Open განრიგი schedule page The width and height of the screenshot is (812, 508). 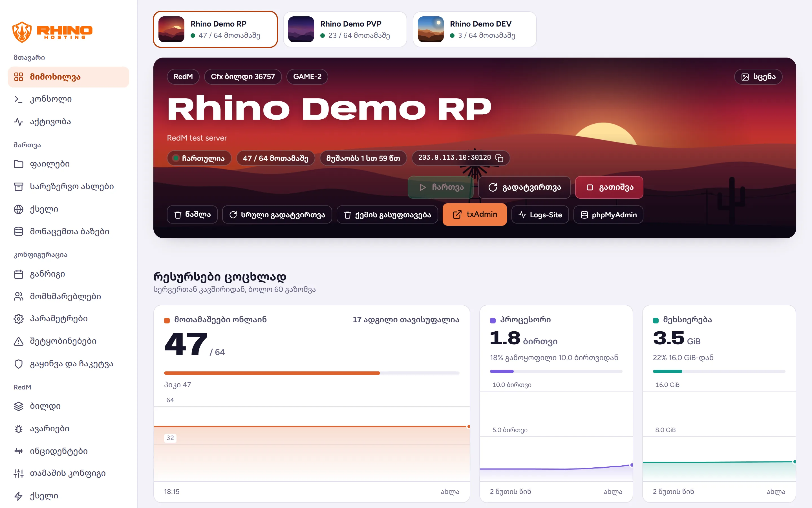coord(69,274)
